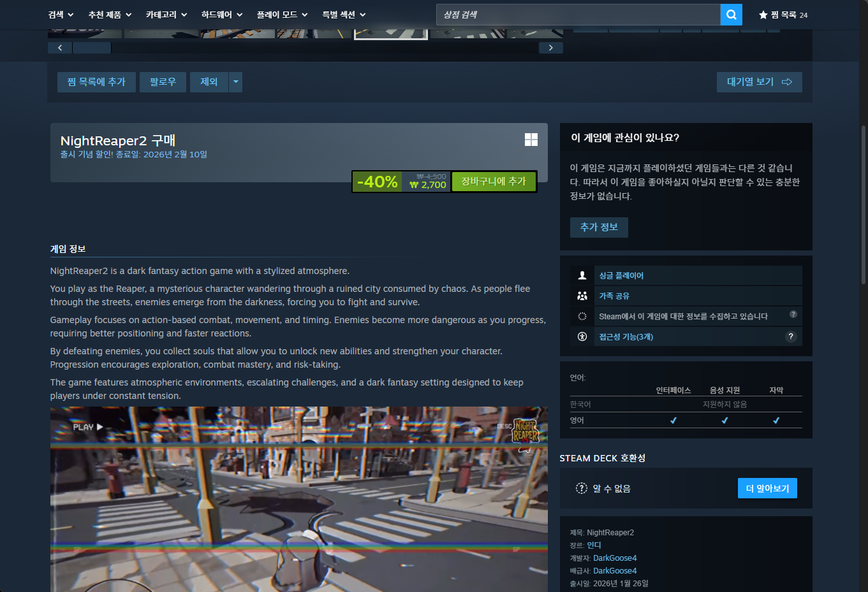Click the Windows platform icon in the purchase box
868x592 pixels.
[x=531, y=140]
